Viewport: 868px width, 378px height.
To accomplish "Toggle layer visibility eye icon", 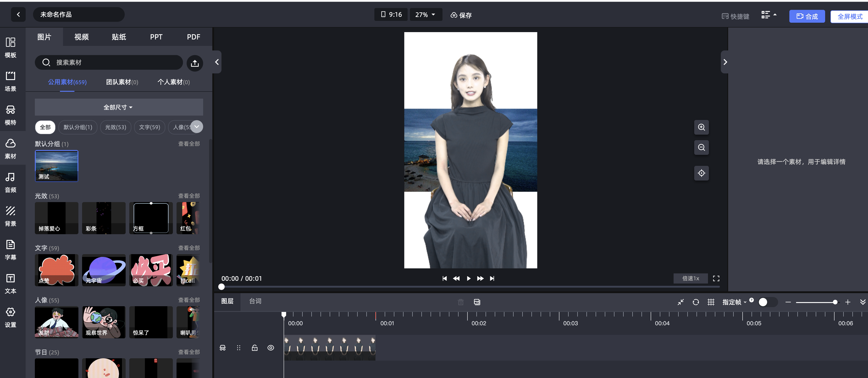I will click(x=271, y=348).
